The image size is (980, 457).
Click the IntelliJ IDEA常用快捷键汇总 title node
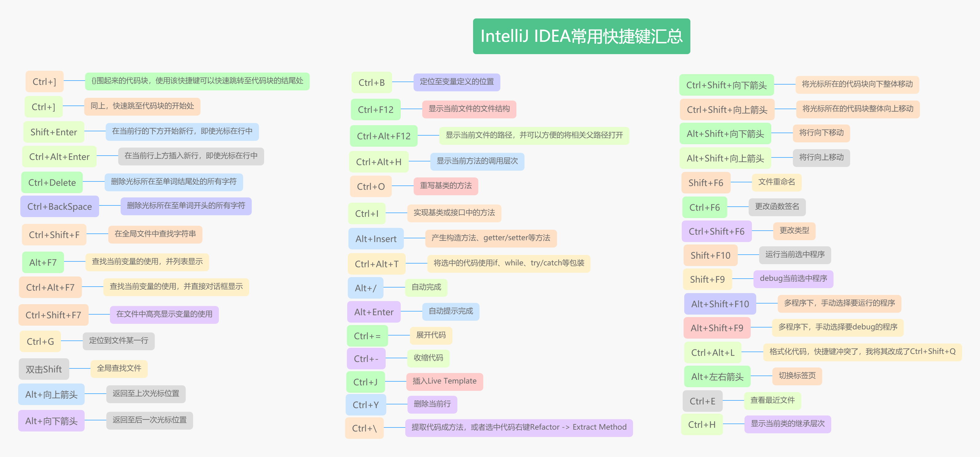(581, 36)
